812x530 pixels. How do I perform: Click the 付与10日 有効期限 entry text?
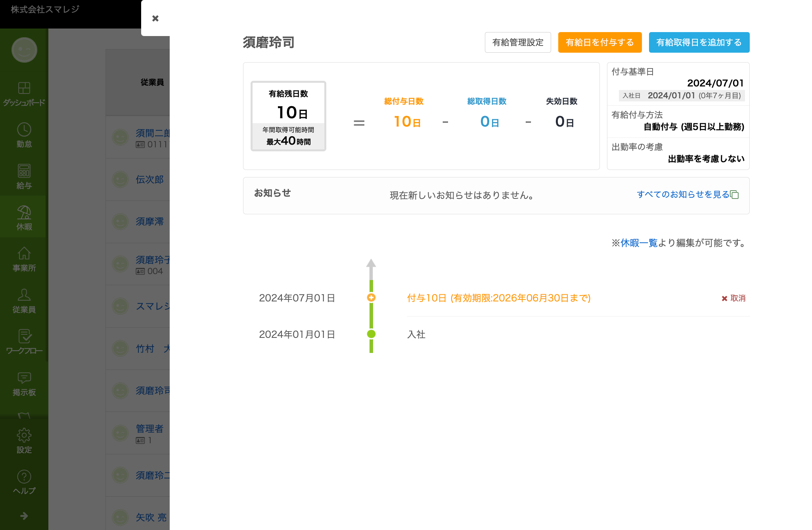[499, 298]
